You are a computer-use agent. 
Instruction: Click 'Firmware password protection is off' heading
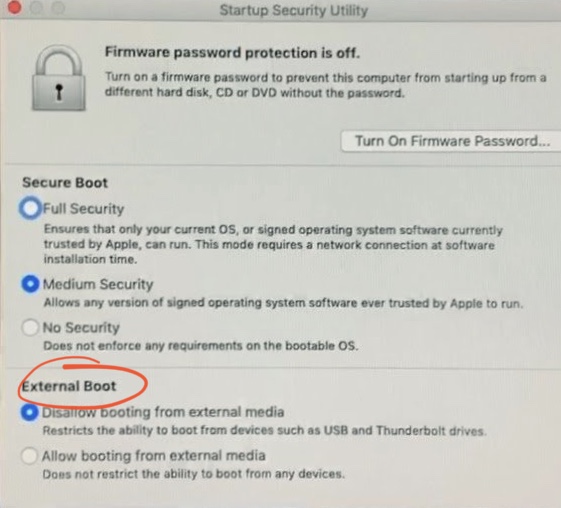[x=232, y=53]
